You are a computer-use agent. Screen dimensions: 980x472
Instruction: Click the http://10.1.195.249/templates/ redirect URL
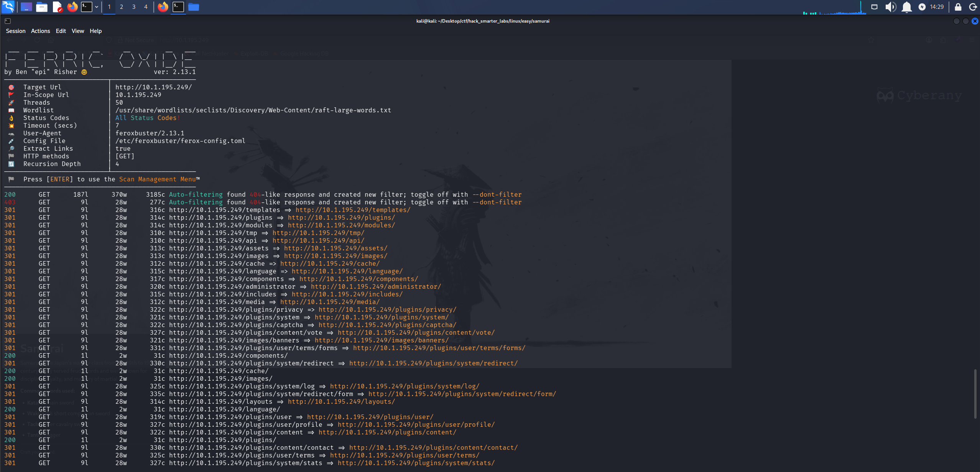coord(353,210)
